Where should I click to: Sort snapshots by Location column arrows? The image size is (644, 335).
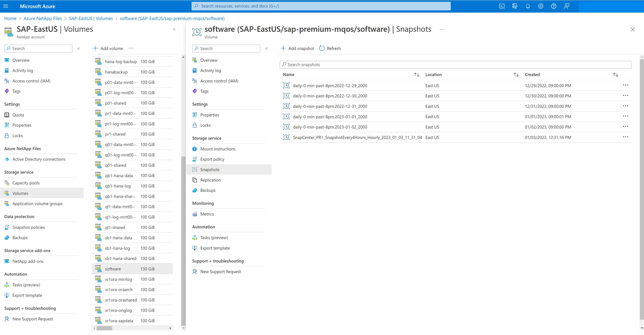(516, 75)
